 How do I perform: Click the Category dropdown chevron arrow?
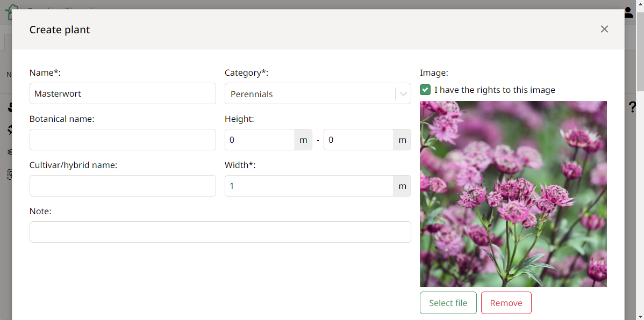point(403,94)
